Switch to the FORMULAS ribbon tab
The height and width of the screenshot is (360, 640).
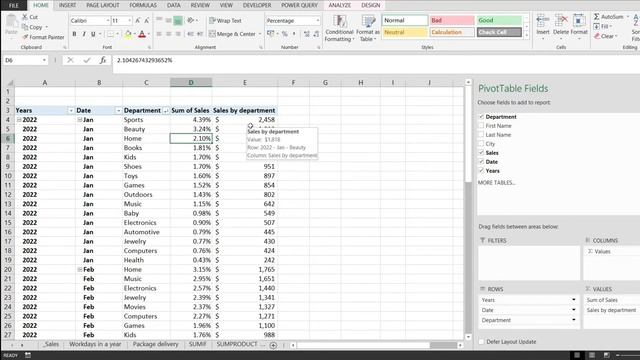(143, 5)
